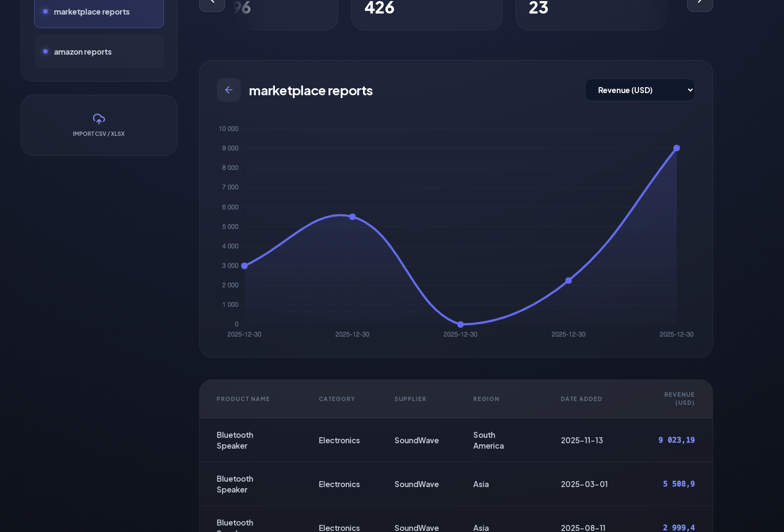Image resolution: width=784 pixels, height=532 pixels.
Task: Sort by Region column header
Action: click(486, 399)
